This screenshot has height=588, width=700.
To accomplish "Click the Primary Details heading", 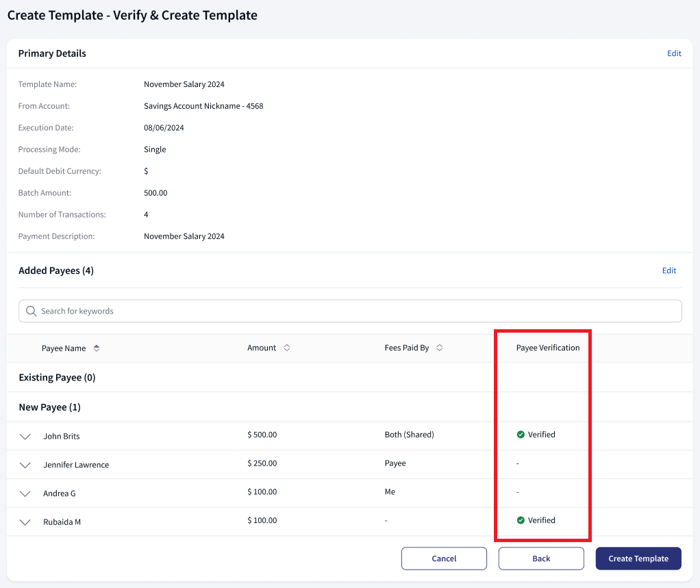I will point(52,53).
